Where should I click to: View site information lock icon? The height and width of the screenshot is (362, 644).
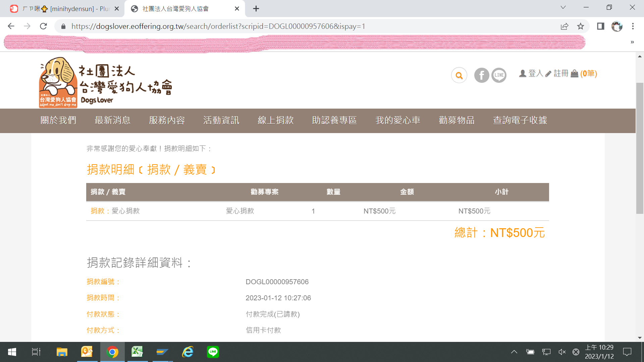[x=63, y=26]
